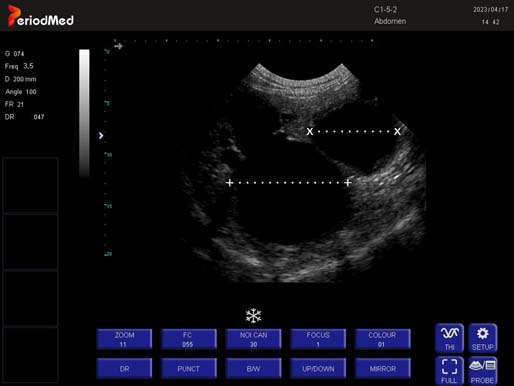Viewport: 514px width, 386px height.
Task: Click the focus position chevron marker
Action: [x=101, y=136]
